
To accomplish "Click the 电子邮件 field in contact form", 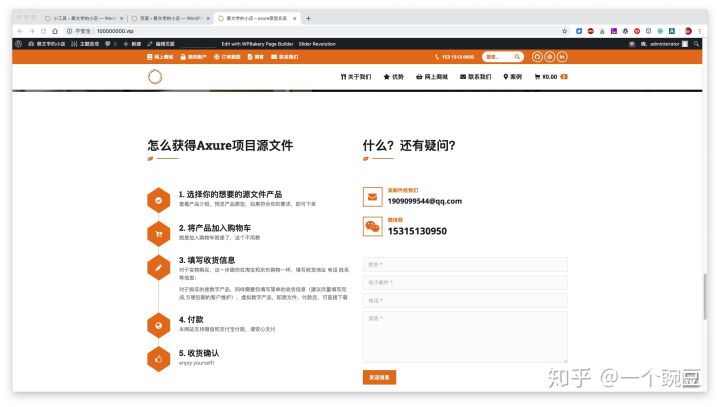I will [x=465, y=283].
